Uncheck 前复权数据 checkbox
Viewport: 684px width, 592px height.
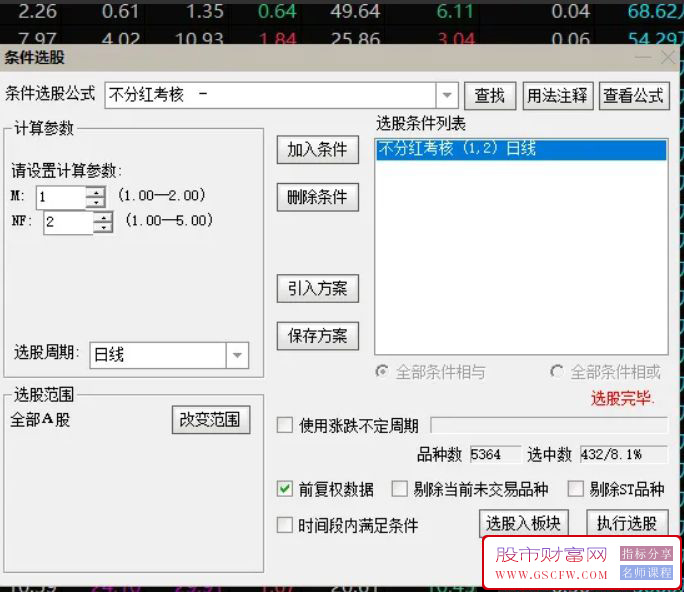coord(285,489)
